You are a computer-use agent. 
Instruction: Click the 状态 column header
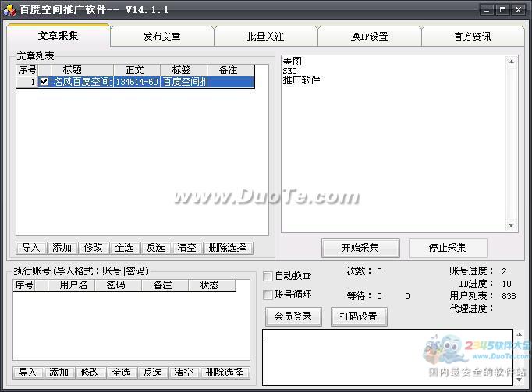211,285
